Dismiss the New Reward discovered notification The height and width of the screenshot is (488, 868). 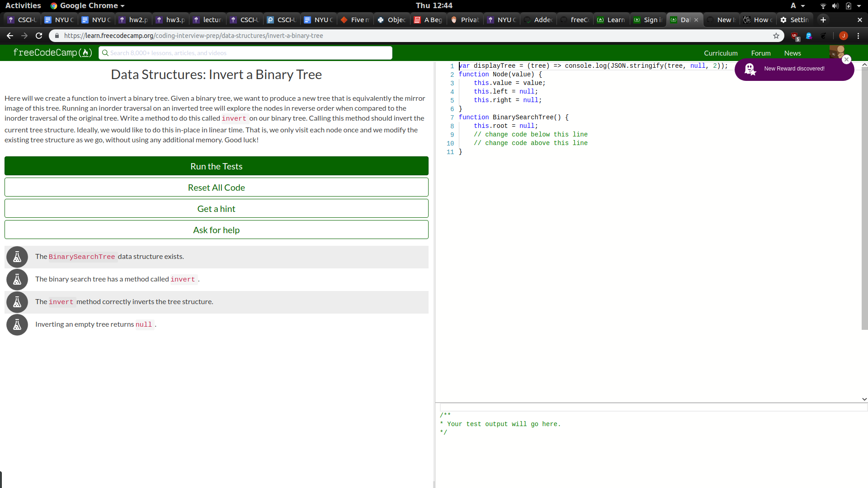point(847,59)
